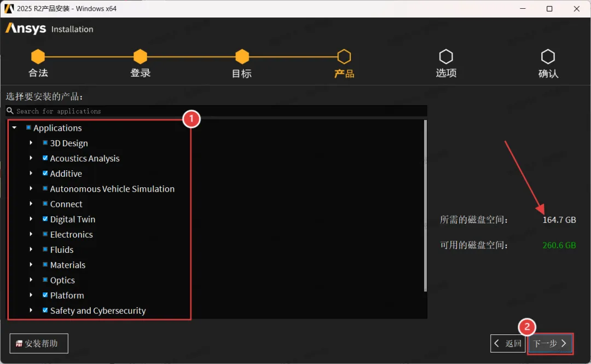The height and width of the screenshot is (364, 591).
Task: Click the Ansys title bar app icon
Action: (x=9, y=8)
